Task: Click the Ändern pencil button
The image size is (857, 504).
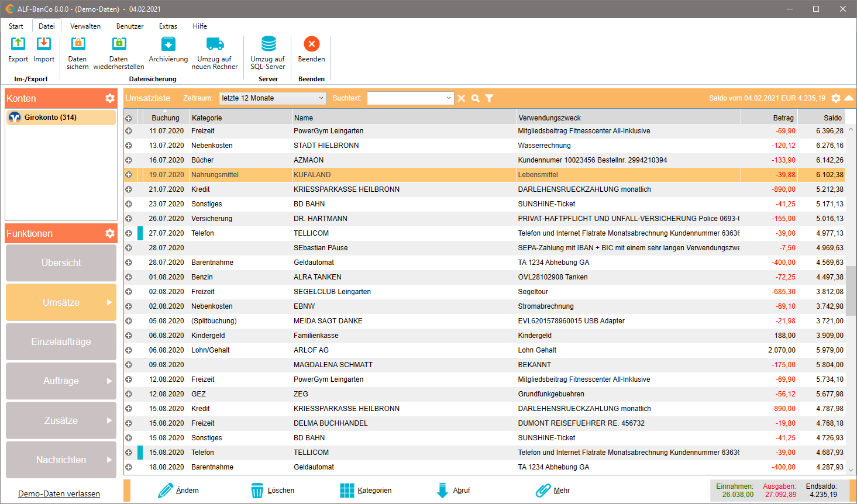Action: (x=178, y=491)
